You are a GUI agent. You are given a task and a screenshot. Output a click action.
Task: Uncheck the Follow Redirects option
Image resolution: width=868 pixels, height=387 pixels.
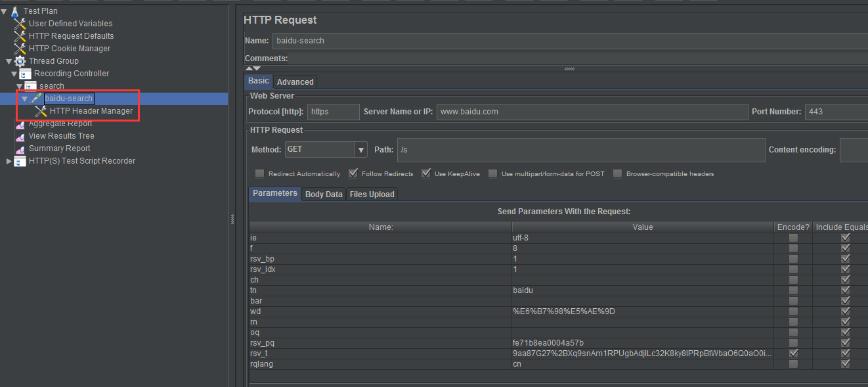click(x=353, y=173)
